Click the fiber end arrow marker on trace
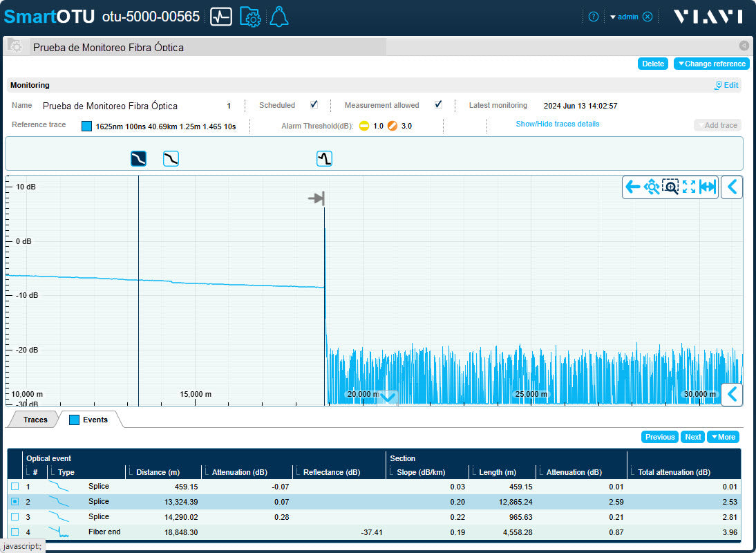Image resolution: width=756 pixels, height=553 pixels. coord(316,198)
